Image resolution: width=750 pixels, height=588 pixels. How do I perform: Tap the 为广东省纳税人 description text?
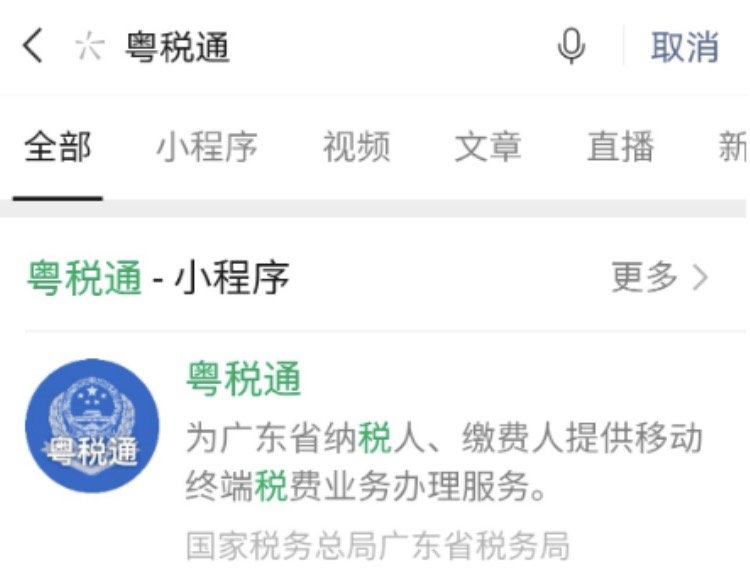click(x=444, y=438)
